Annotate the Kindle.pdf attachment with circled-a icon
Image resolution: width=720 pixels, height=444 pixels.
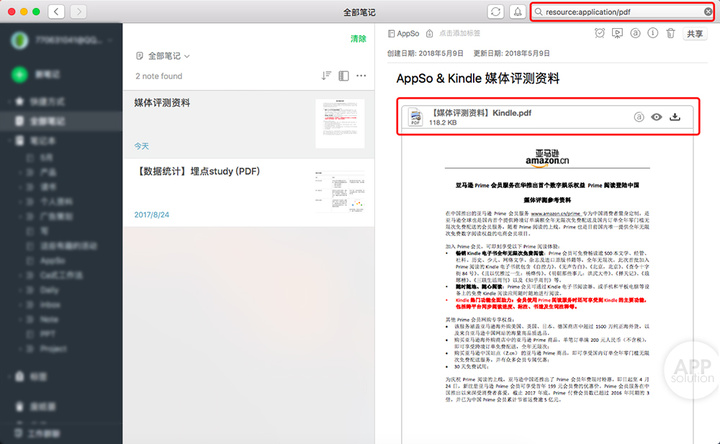pos(639,117)
